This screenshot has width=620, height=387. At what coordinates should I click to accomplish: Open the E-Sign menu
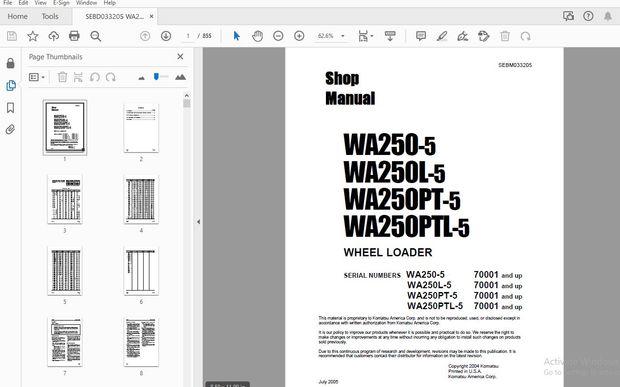click(61, 3)
